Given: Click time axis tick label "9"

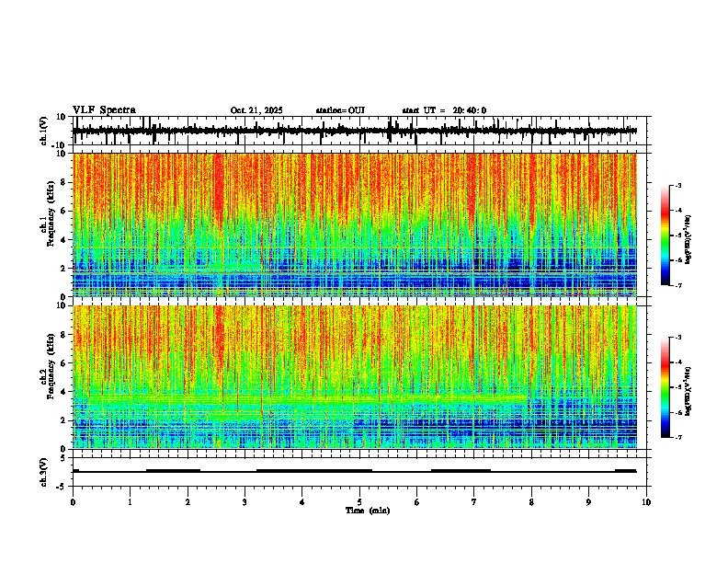Looking at the screenshot, I should coord(588,502).
